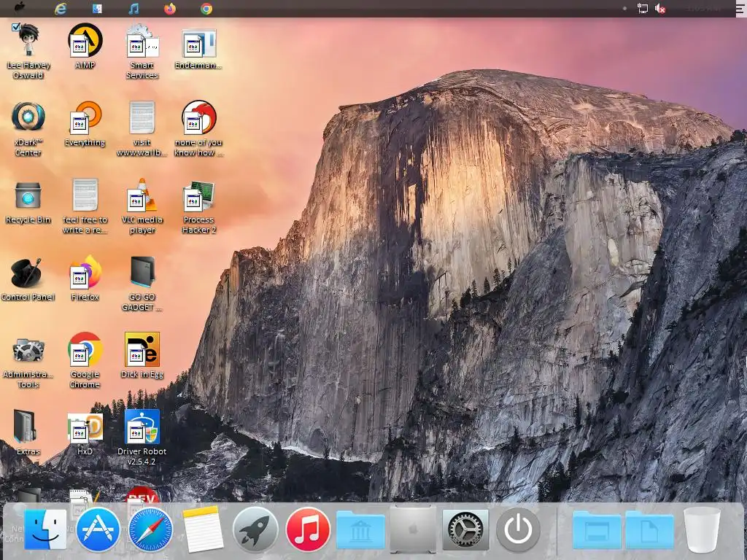Click the Mac Pro computer dock icon
This screenshot has height=560, width=747.
(413, 529)
